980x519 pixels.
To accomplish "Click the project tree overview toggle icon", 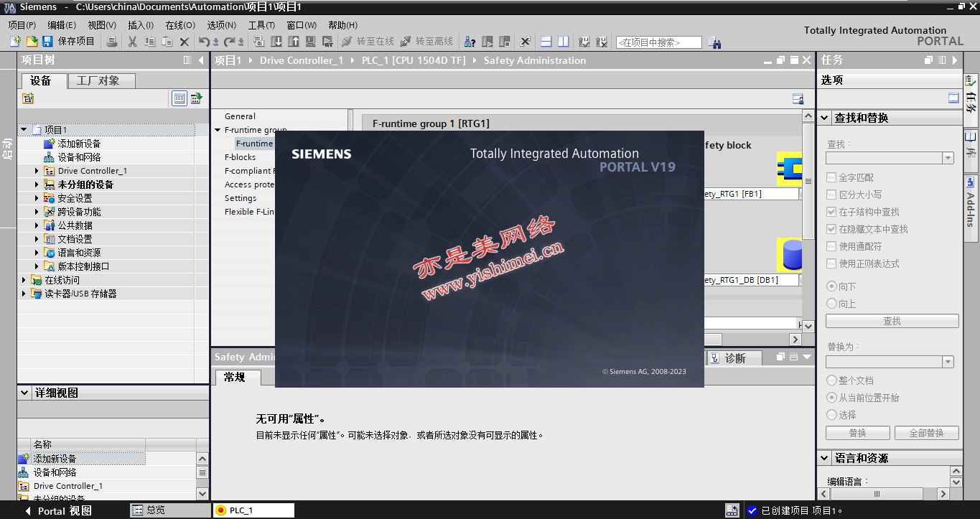I will point(179,98).
